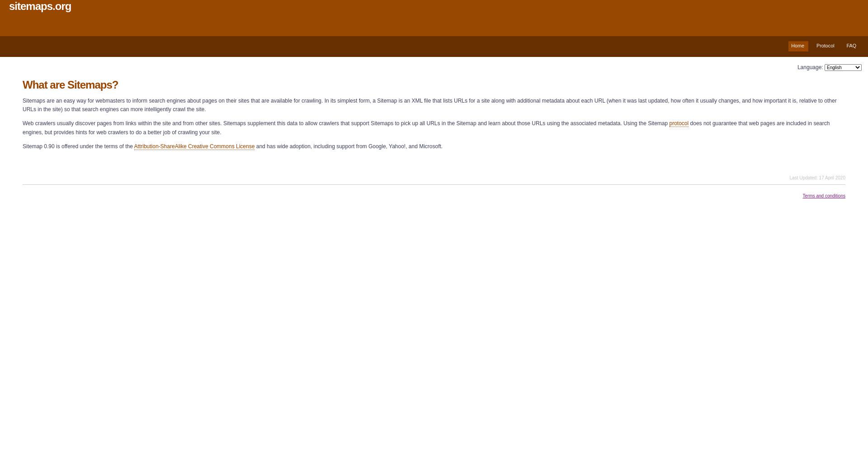
Task: Open the FAQ page
Action: 851,46
